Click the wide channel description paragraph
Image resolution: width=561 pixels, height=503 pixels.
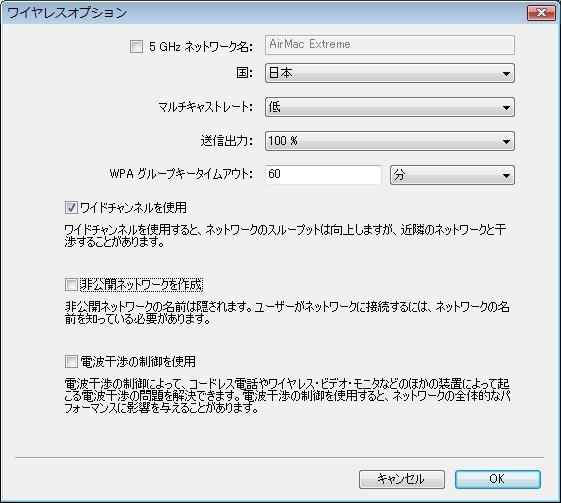click(285, 236)
